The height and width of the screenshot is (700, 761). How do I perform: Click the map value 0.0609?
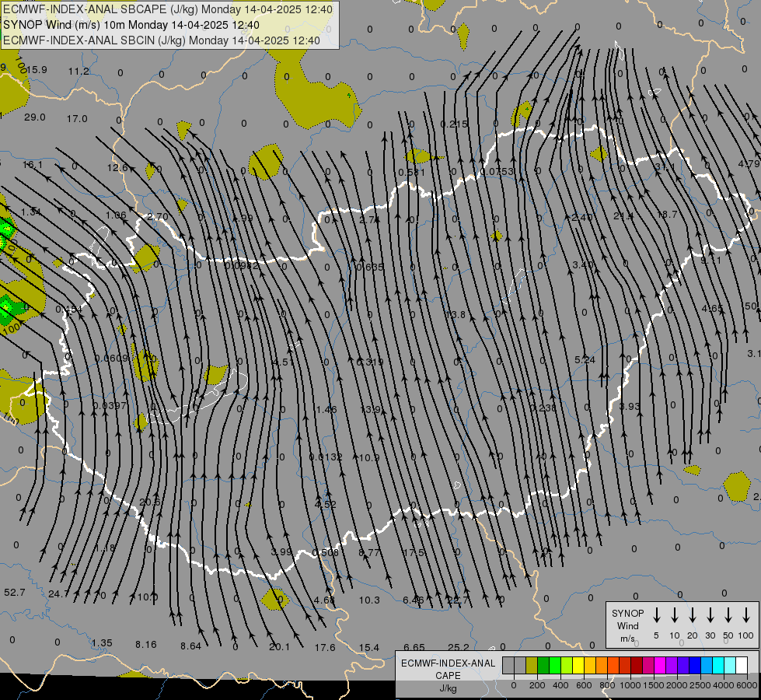[111, 358]
